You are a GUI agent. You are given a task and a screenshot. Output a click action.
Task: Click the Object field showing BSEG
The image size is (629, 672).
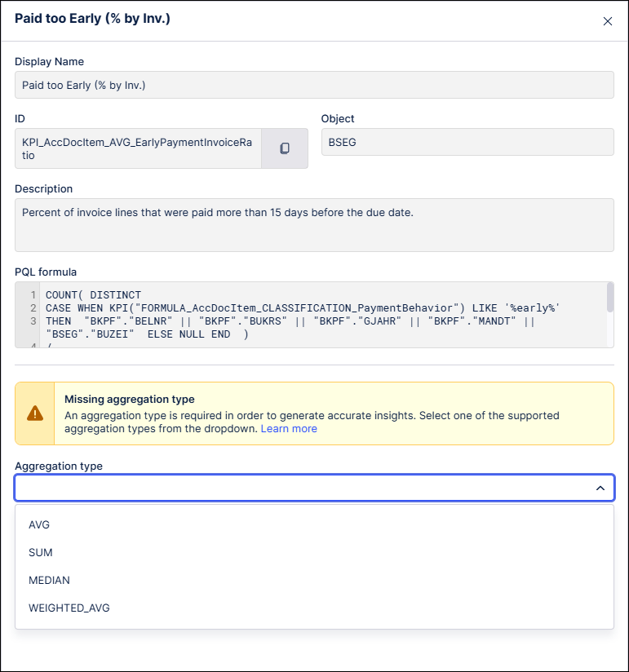(x=467, y=142)
